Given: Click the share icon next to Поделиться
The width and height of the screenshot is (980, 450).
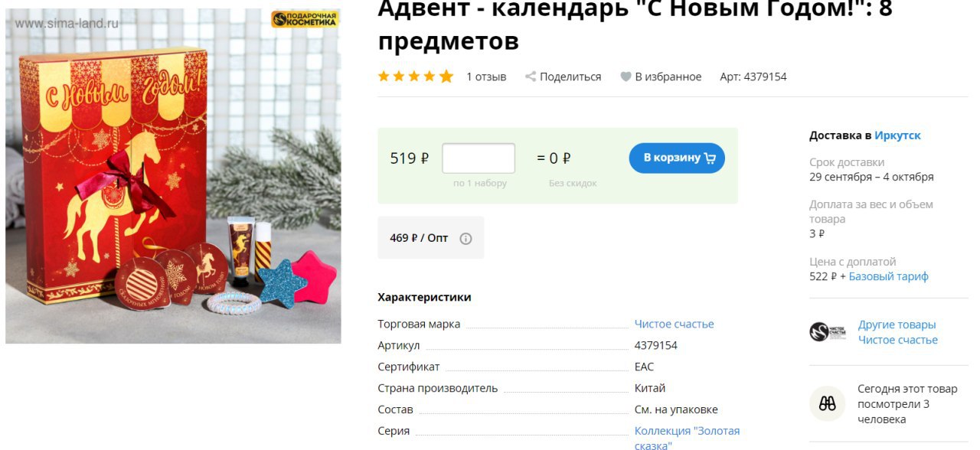Looking at the screenshot, I should (531, 77).
